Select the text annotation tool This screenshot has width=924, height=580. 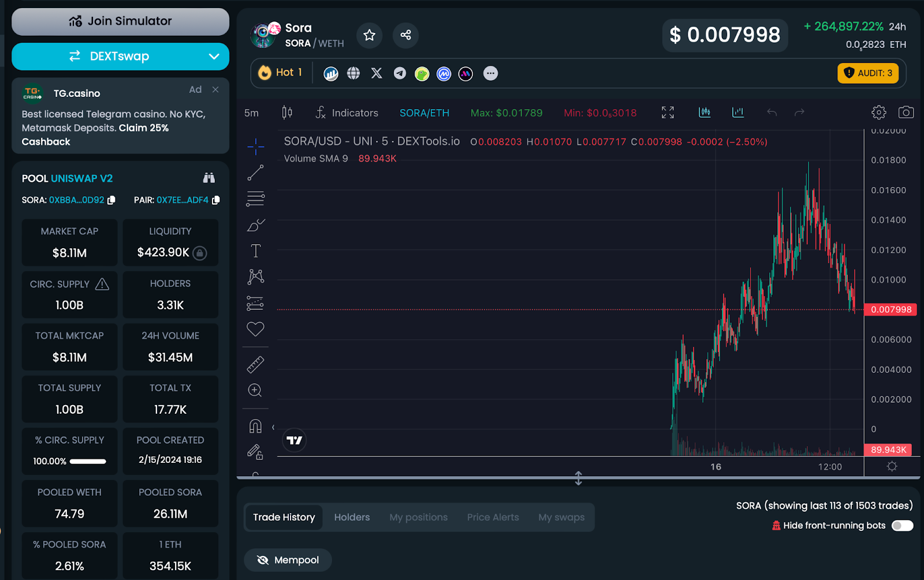pos(255,251)
